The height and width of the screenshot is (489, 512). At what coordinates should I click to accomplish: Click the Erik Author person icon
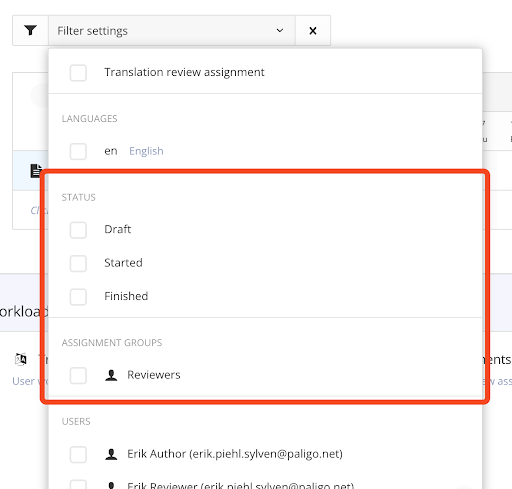pos(111,454)
